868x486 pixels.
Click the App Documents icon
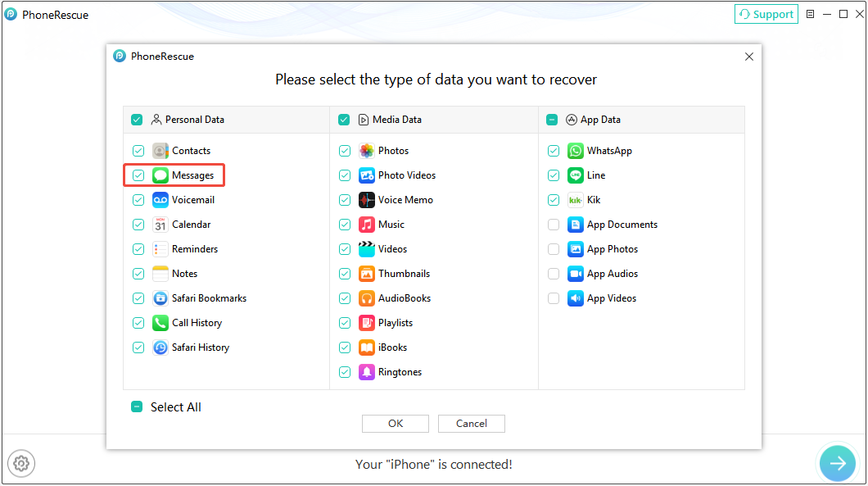575,225
